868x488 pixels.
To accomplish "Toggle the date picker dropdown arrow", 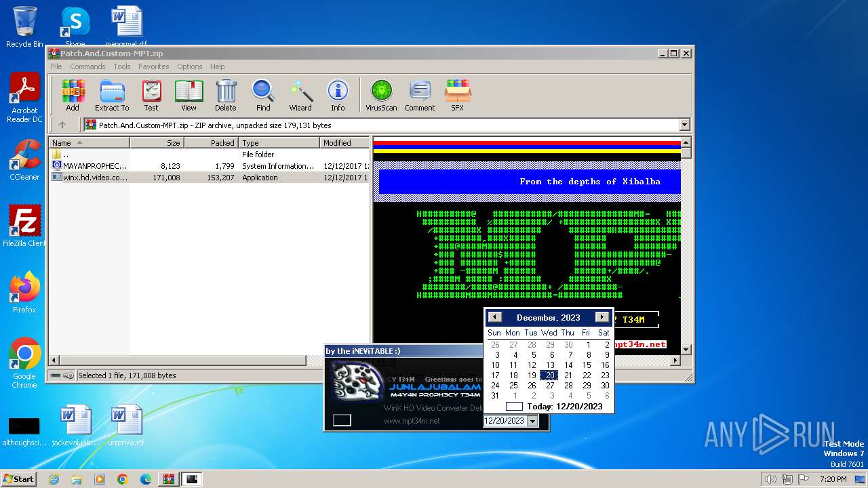I will coord(532,421).
